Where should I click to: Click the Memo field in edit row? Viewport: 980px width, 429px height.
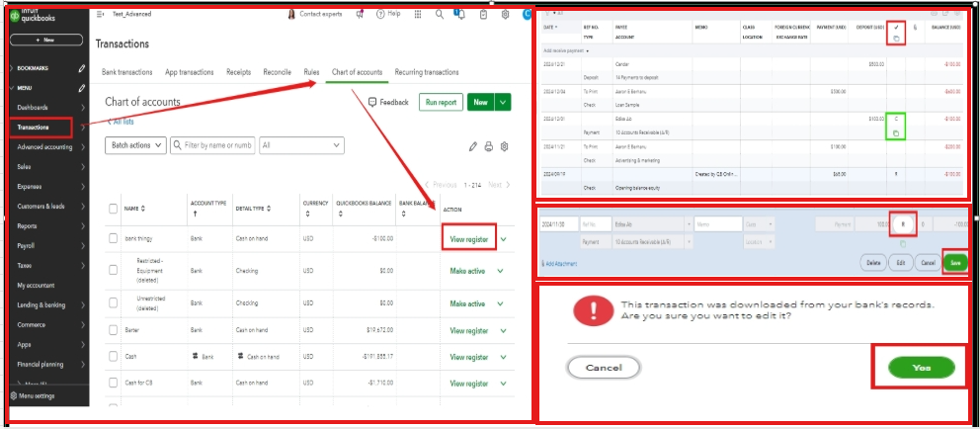click(717, 223)
